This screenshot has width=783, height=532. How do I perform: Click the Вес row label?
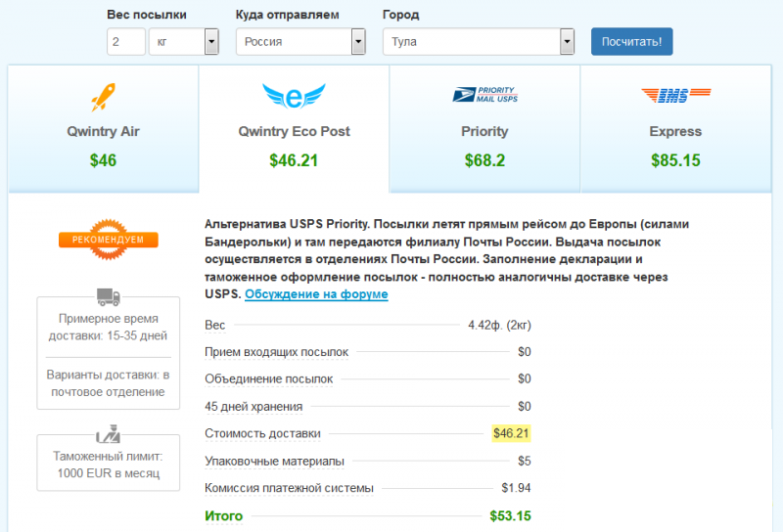[x=214, y=326]
